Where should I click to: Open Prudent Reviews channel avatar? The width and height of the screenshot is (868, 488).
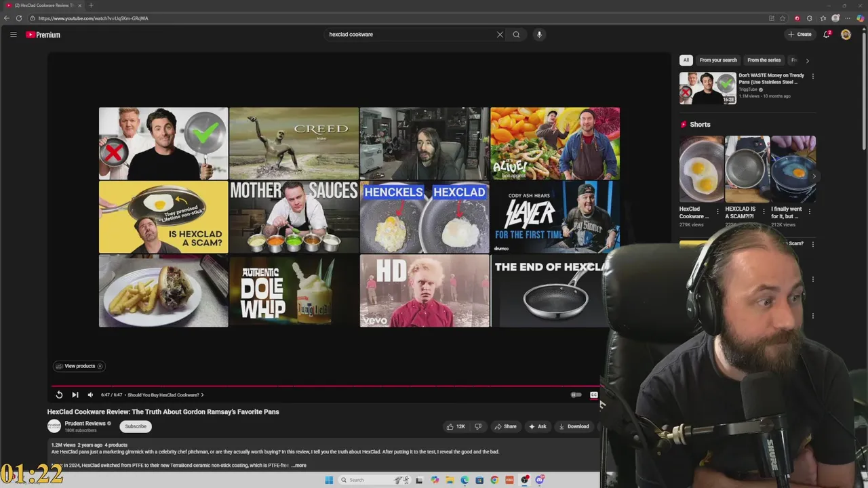coord(54,426)
